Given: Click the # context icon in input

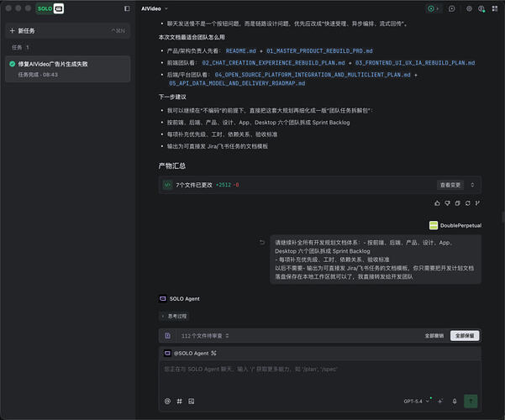Looking at the screenshot, I should click(179, 402).
